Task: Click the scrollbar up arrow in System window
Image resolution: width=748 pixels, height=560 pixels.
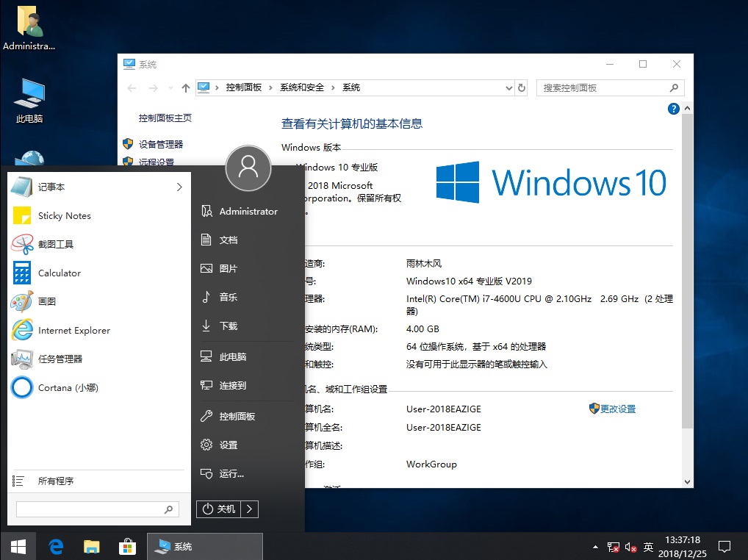Action: tap(688, 108)
